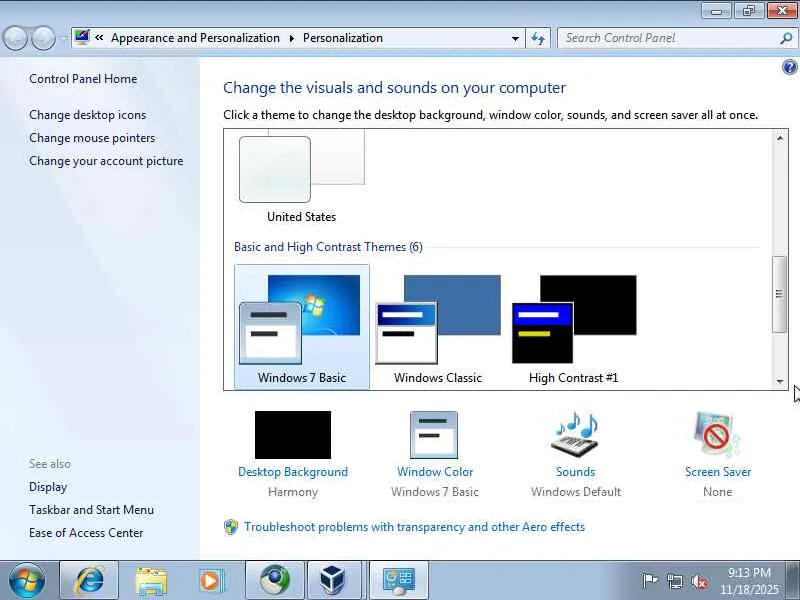This screenshot has width=800, height=600.
Task: Click the muted volume tray icon
Action: click(x=699, y=581)
